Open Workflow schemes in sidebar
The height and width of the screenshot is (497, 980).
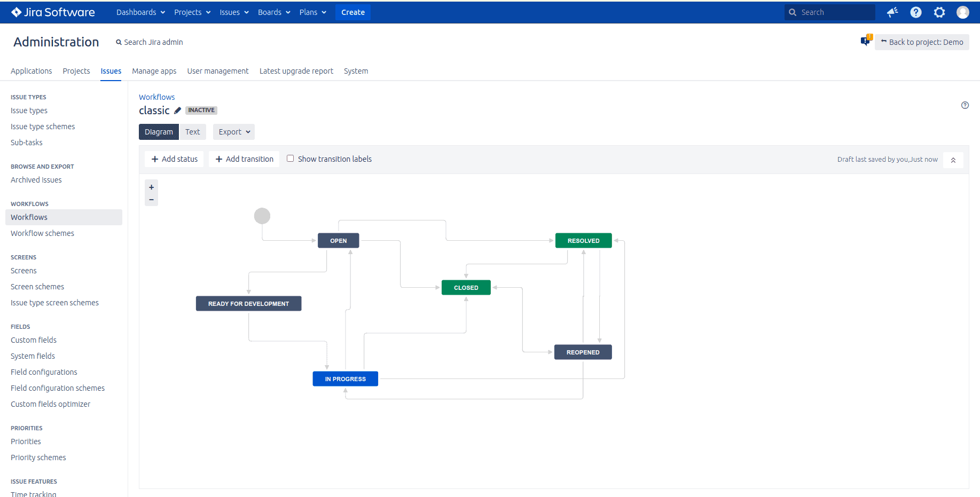42,233
